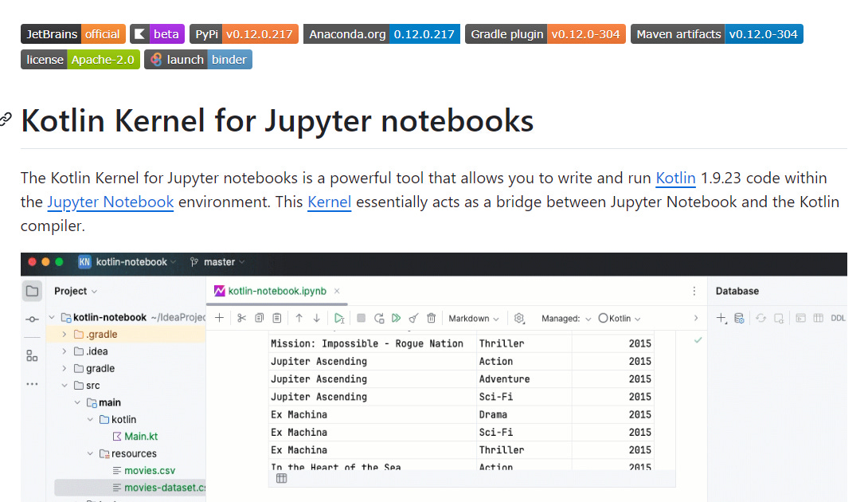Select the Database panel header
The height and width of the screenshot is (502, 868).
[x=737, y=291]
